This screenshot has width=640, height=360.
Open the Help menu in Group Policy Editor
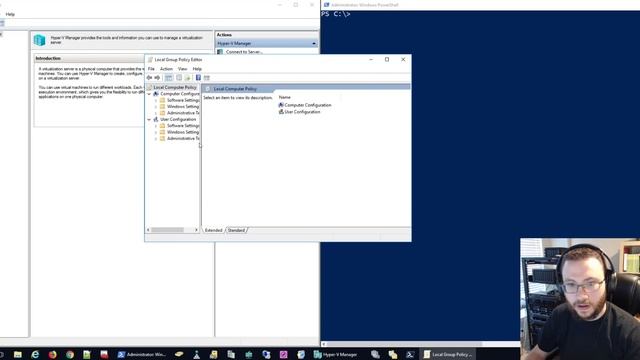197,69
